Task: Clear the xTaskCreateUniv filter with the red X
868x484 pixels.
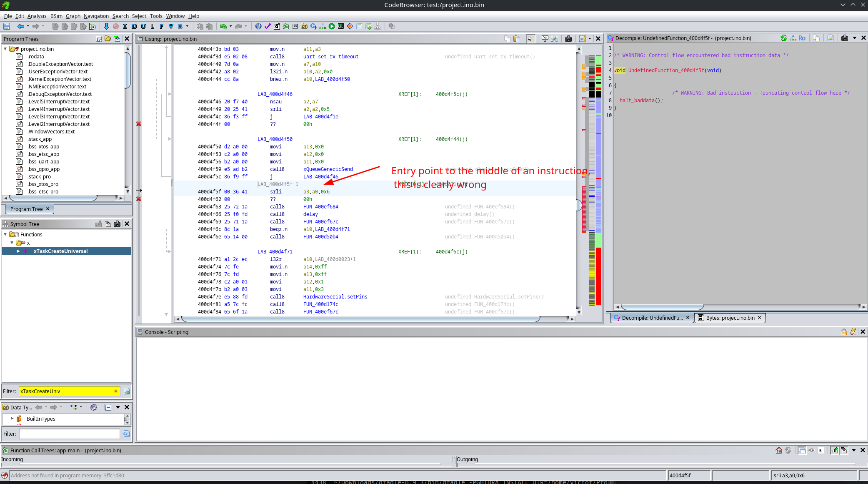Action: [x=116, y=391]
